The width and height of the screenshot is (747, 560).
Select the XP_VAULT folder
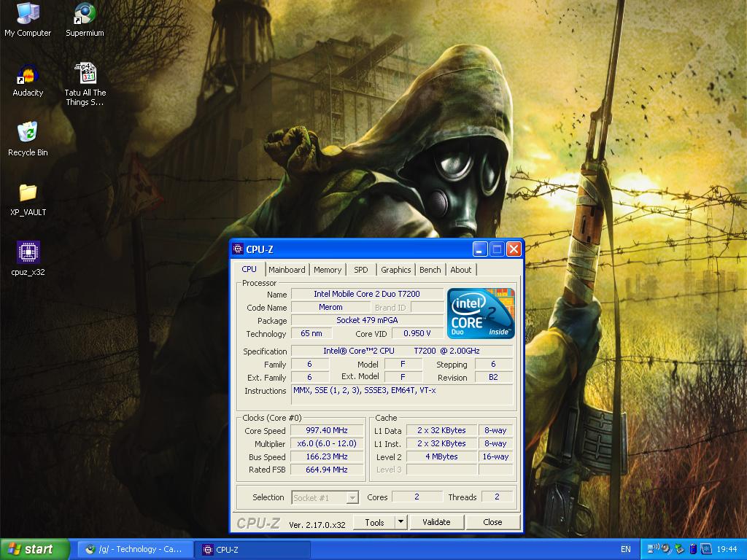(28, 200)
